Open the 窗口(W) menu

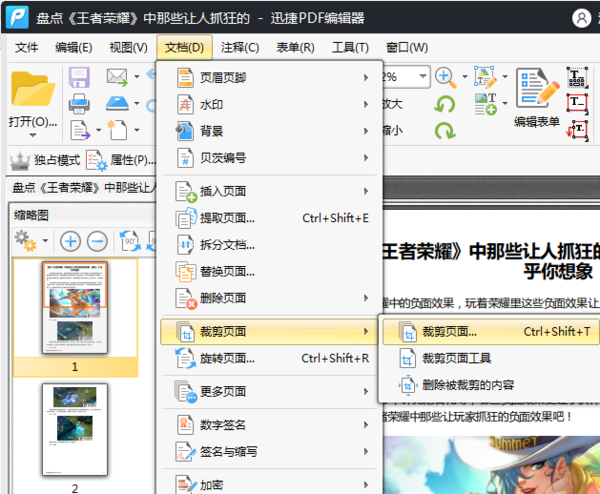(407, 47)
